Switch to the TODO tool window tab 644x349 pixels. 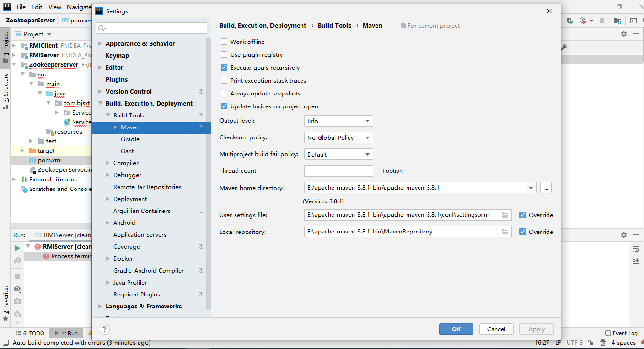pos(31,333)
